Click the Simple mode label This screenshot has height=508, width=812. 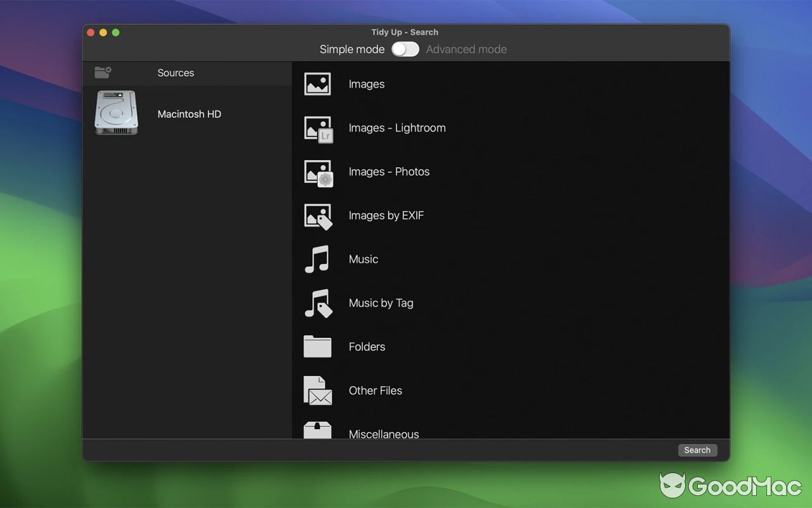click(x=351, y=49)
